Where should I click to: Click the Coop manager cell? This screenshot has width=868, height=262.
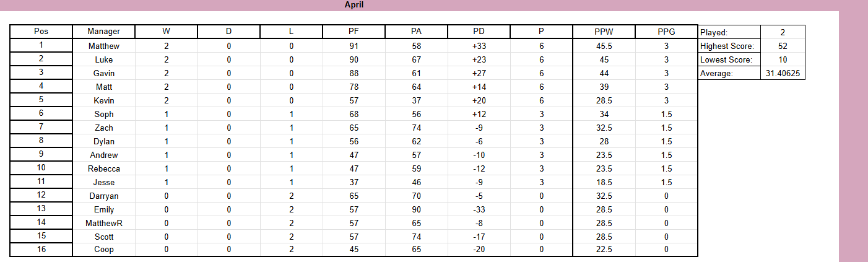pos(103,249)
